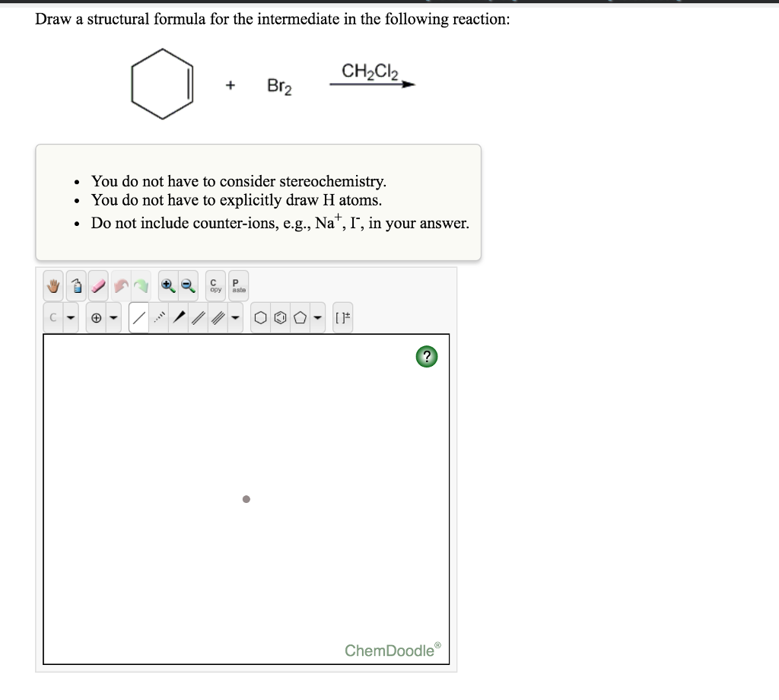Select the hashed bond tool
The height and width of the screenshot is (700, 779).
click(x=158, y=317)
